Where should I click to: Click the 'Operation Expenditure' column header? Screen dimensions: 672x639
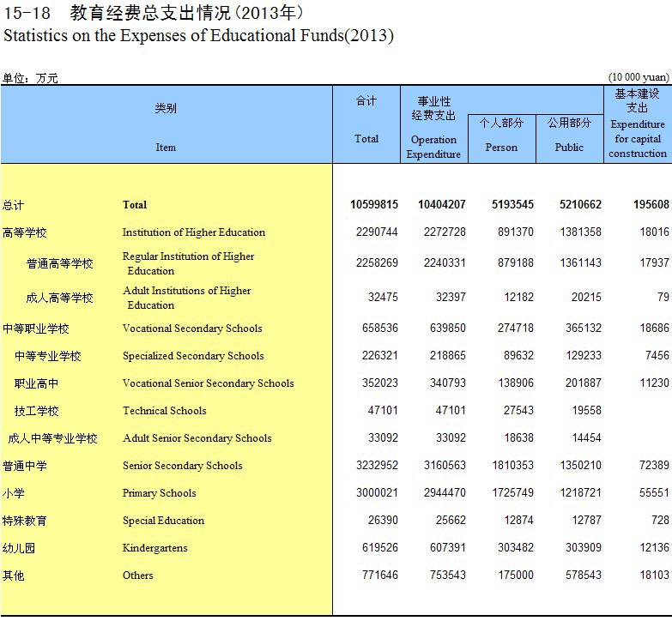433,147
